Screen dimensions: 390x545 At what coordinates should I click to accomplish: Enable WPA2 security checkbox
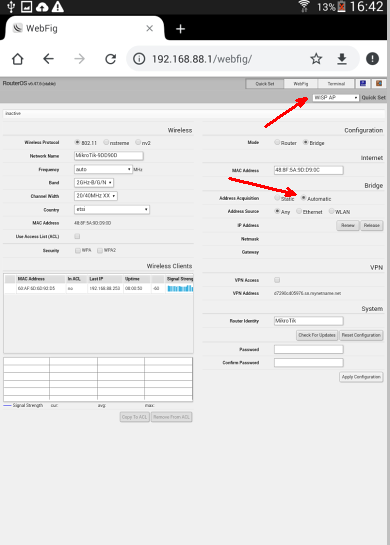(x=100, y=250)
